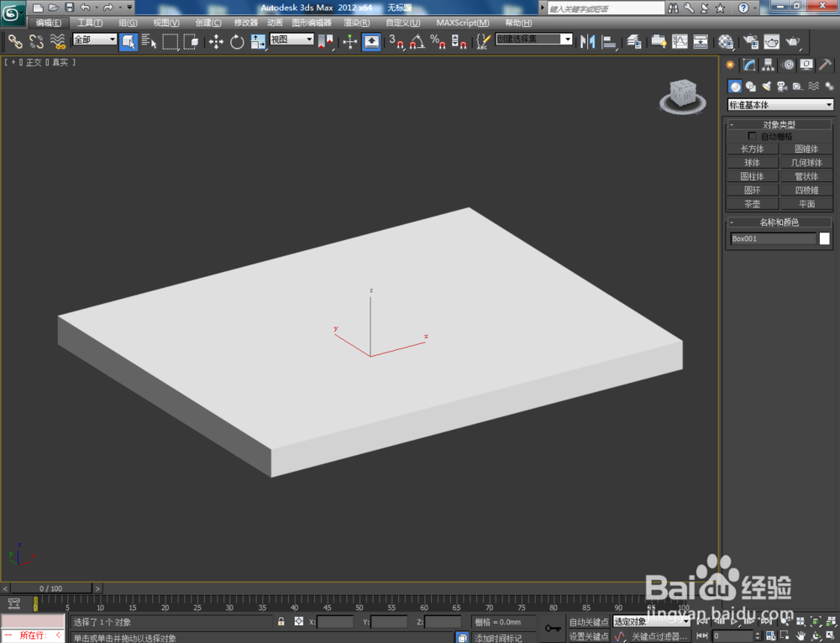Open 修改器 menu
This screenshot has width=840, height=643.
tap(246, 23)
